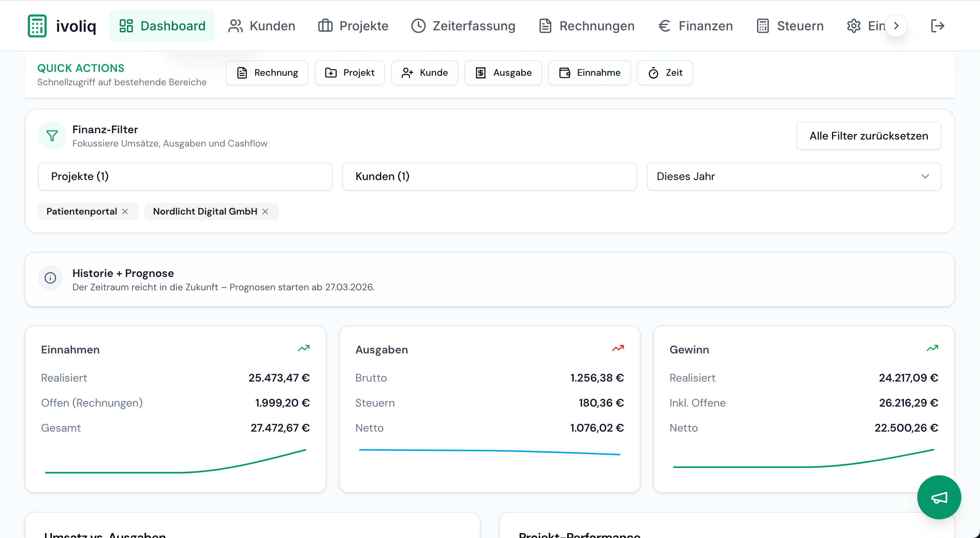
Task: Open the Dieses Jahr period dropdown
Action: point(794,177)
